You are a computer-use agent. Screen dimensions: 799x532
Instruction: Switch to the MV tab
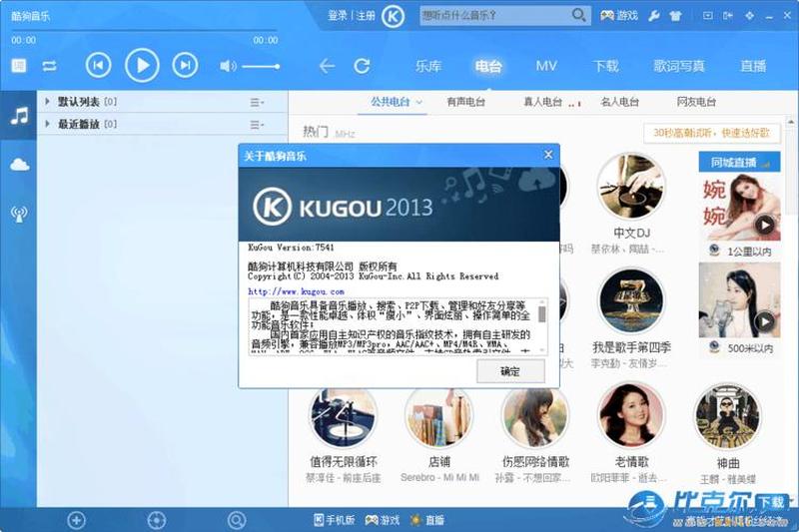coord(546,66)
